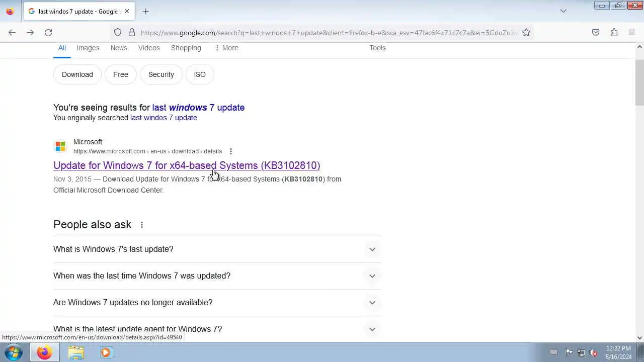Click the network tray icon
The image size is (644, 362).
(581, 352)
